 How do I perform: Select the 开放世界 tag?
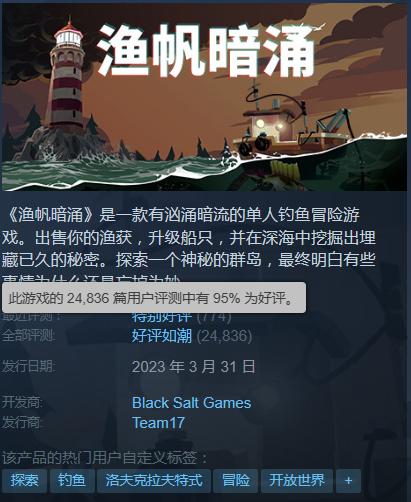(297, 481)
